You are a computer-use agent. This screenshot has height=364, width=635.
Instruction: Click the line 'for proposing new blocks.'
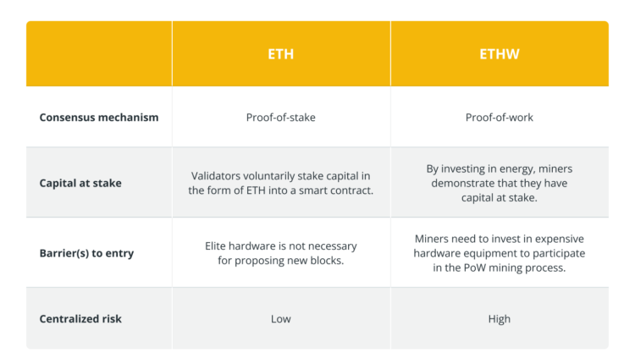[x=280, y=261]
